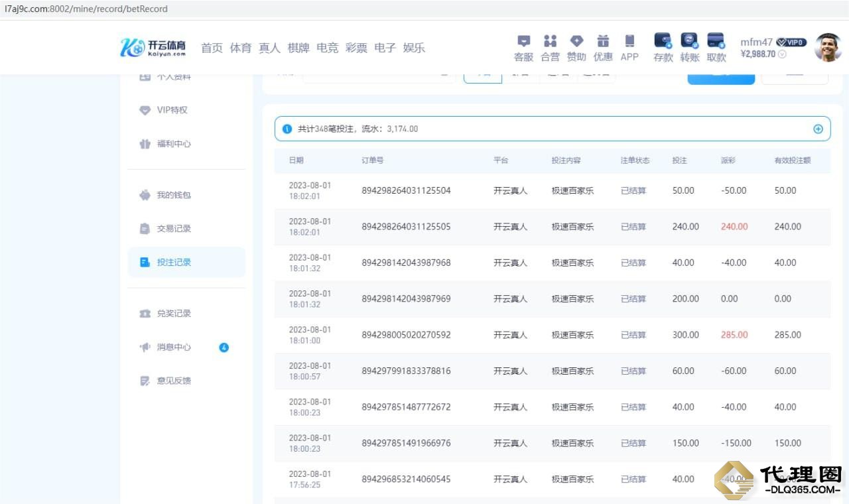This screenshot has height=504, width=849.
Task: Click the 0.00 payout in the 200.00 bet row
Action: pyautogui.click(x=730, y=299)
